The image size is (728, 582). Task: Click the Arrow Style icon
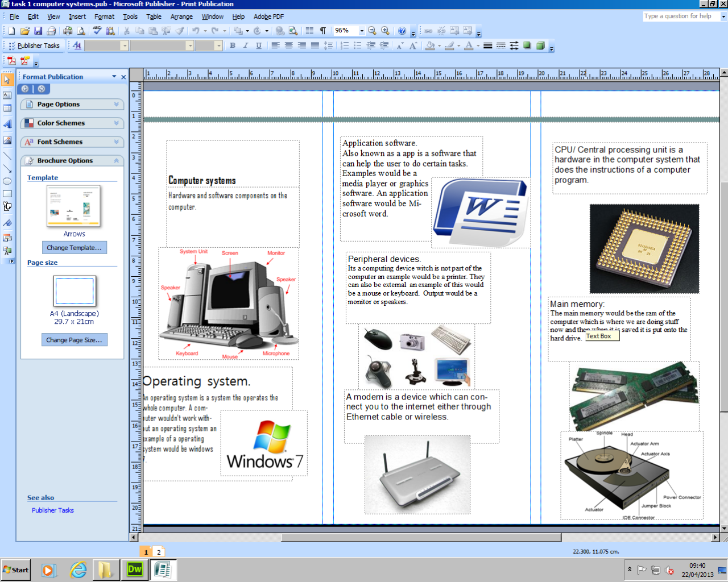tap(514, 45)
